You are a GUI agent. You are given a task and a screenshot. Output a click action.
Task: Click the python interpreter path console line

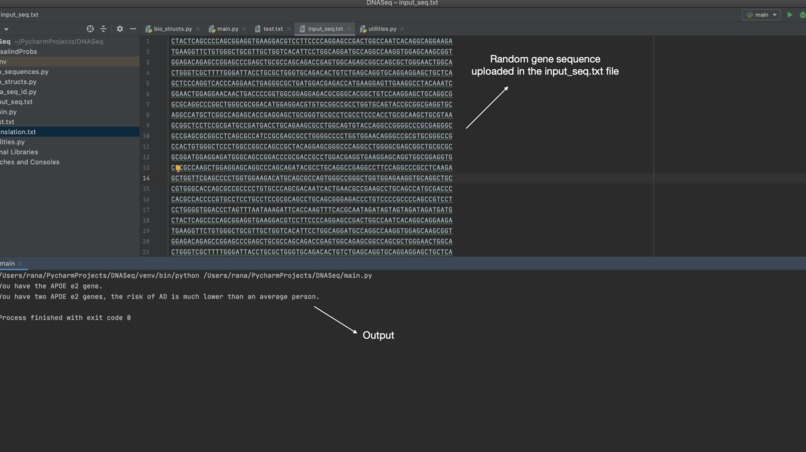186,276
